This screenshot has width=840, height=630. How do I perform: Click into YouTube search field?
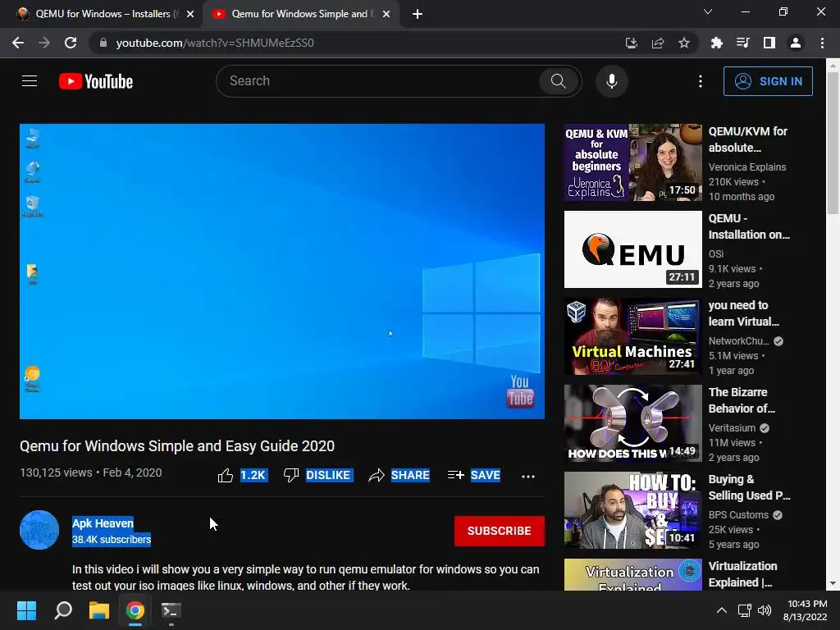pos(377,81)
